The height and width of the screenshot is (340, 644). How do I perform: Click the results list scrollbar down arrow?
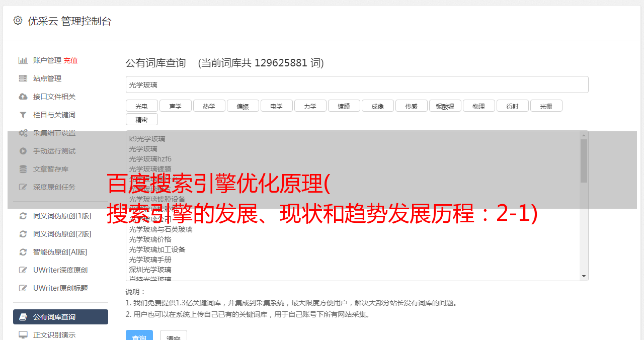point(584,276)
